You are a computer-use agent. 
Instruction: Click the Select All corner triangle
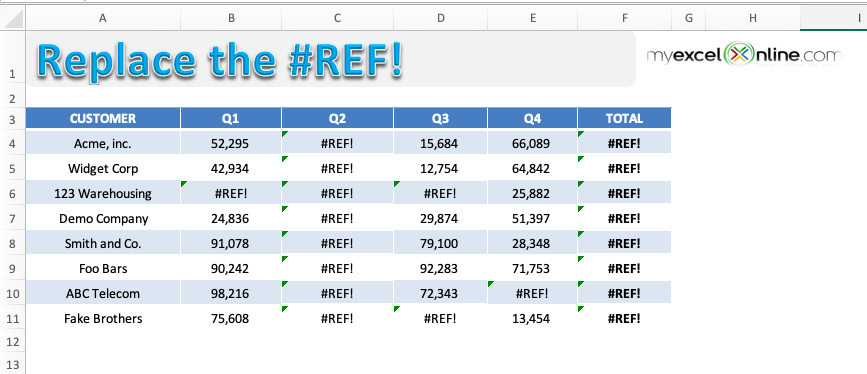(12, 18)
